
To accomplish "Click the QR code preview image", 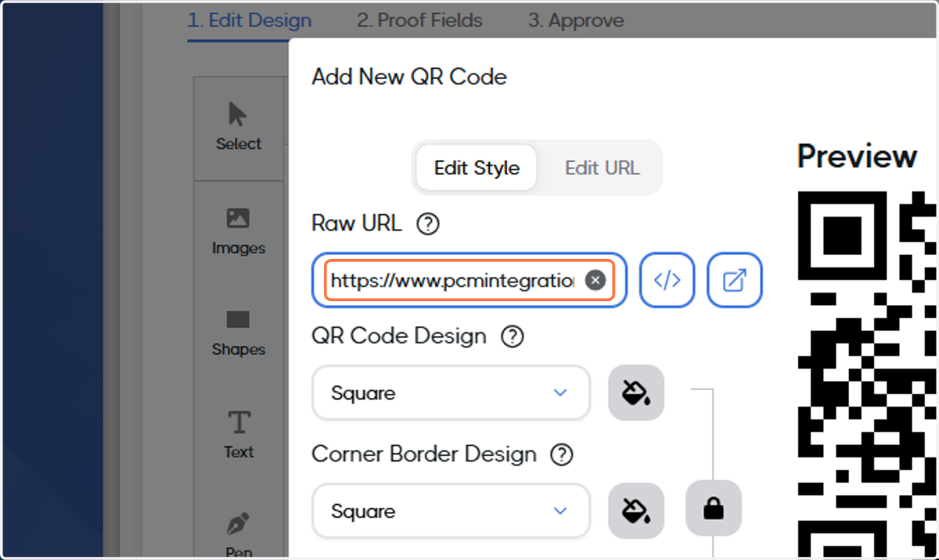I will pyautogui.click(x=868, y=375).
